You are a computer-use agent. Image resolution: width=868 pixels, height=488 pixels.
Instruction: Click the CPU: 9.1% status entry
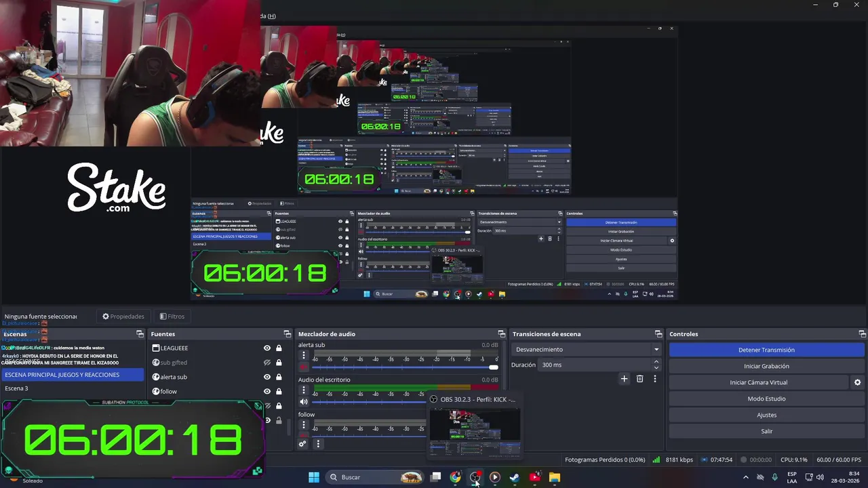[x=794, y=460]
